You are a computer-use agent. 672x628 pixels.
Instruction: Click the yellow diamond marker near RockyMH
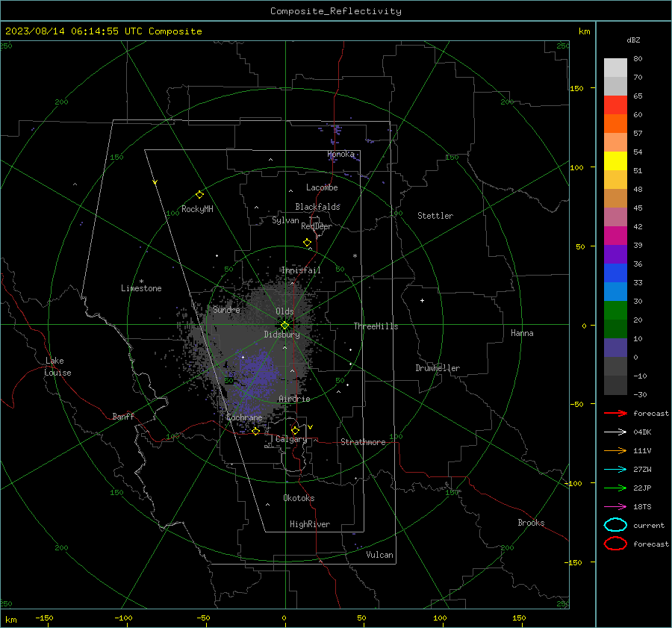(199, 195)
